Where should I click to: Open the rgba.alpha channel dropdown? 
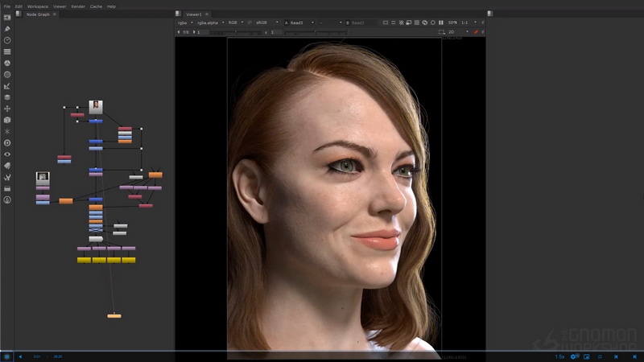pos(211,23)
